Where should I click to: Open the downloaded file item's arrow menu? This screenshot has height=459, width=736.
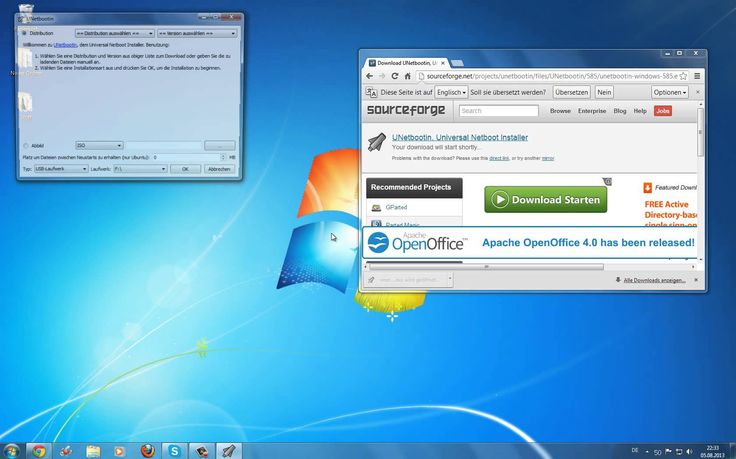click(450, 280)
